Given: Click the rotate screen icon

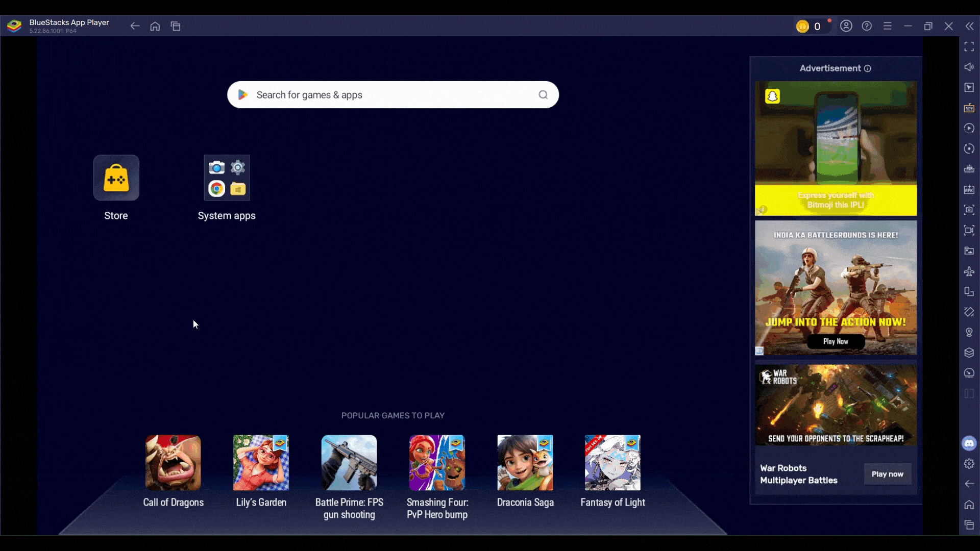Looking at the screenshot, I should pos(969,292).
